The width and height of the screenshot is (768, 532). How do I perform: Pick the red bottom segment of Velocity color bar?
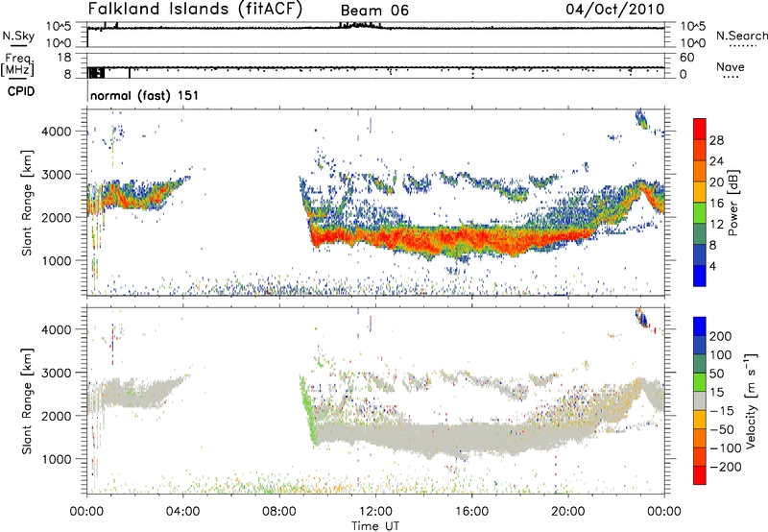pos(700,475)
